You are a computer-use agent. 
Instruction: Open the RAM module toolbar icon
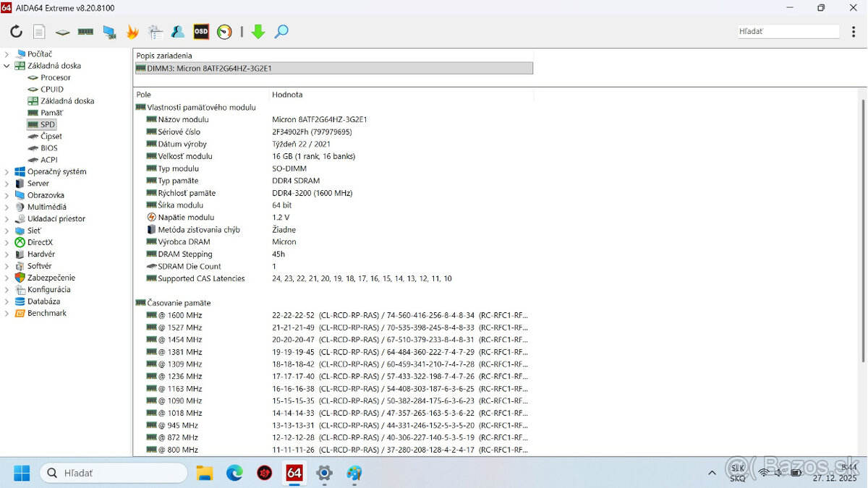(x=85, y=32)
